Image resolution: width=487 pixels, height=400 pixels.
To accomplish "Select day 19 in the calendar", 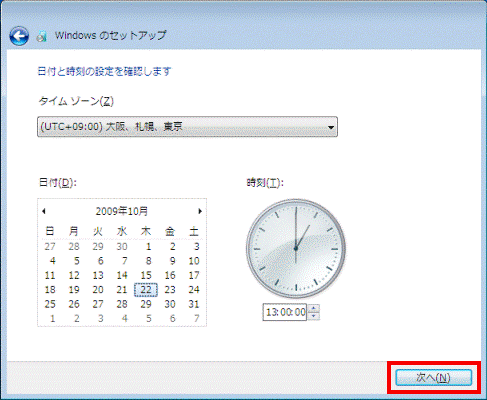I will coord(74,290).
